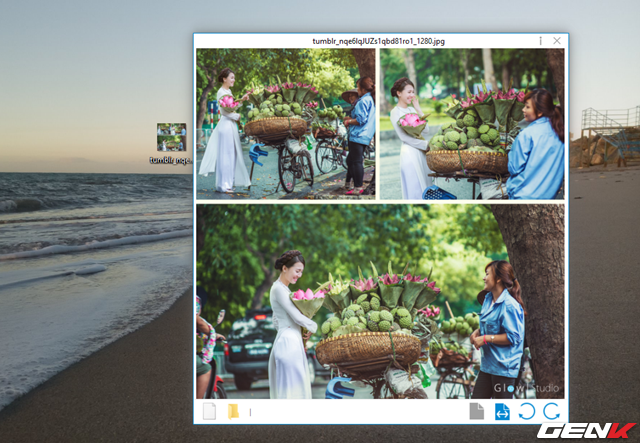Rotate the image clockwise
This screenshot has height=443, width=640.
pos(551,411)
